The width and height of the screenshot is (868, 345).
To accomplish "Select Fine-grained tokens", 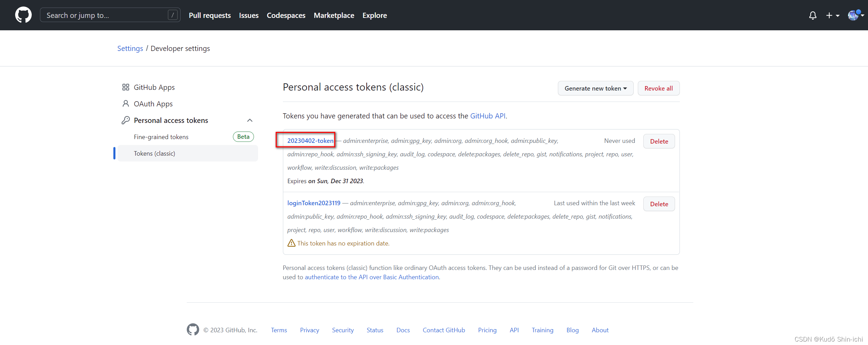I will tap(161, 137).
